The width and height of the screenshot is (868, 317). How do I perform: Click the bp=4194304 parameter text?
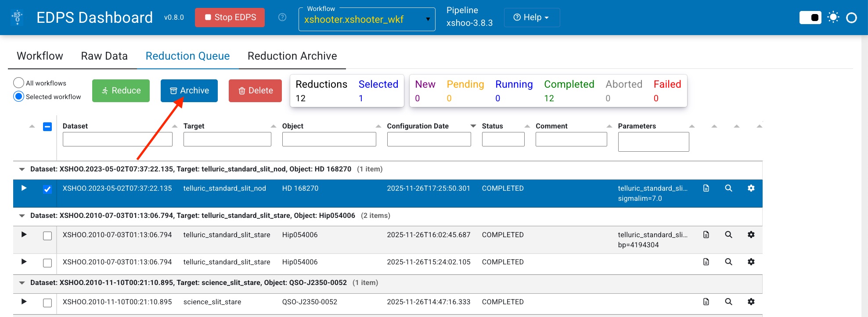tap(638, 245)
